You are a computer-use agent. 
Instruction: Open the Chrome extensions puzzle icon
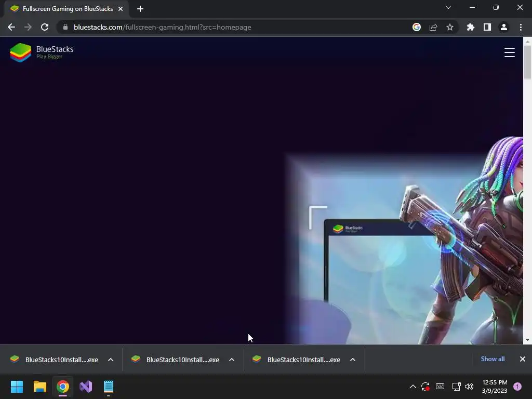(471, 27)
